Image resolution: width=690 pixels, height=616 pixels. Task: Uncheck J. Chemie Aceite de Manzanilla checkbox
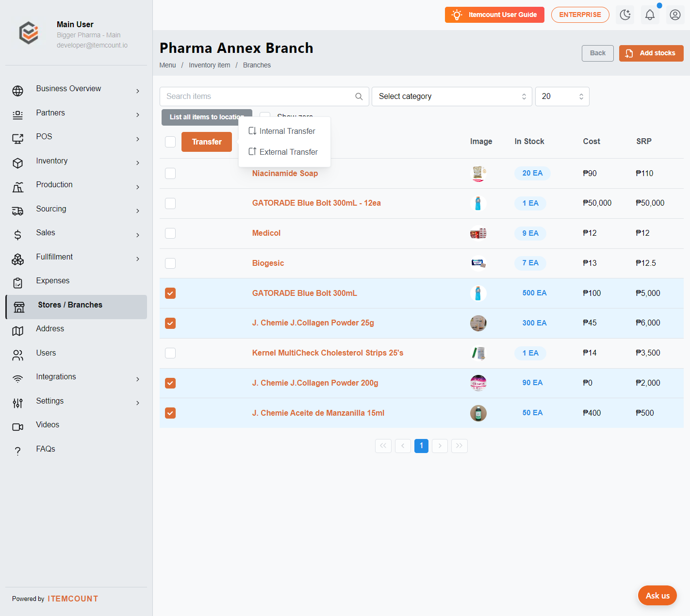[x=170, y=413]
